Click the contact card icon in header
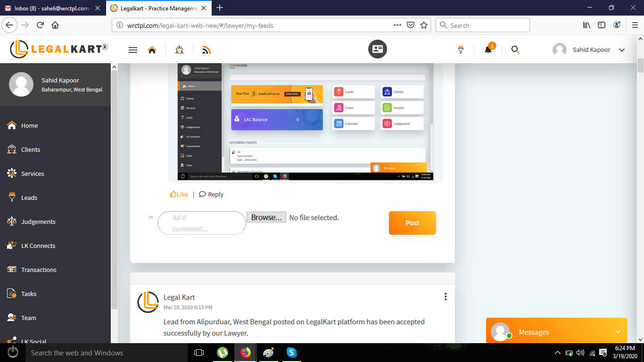 coord(377,49)
